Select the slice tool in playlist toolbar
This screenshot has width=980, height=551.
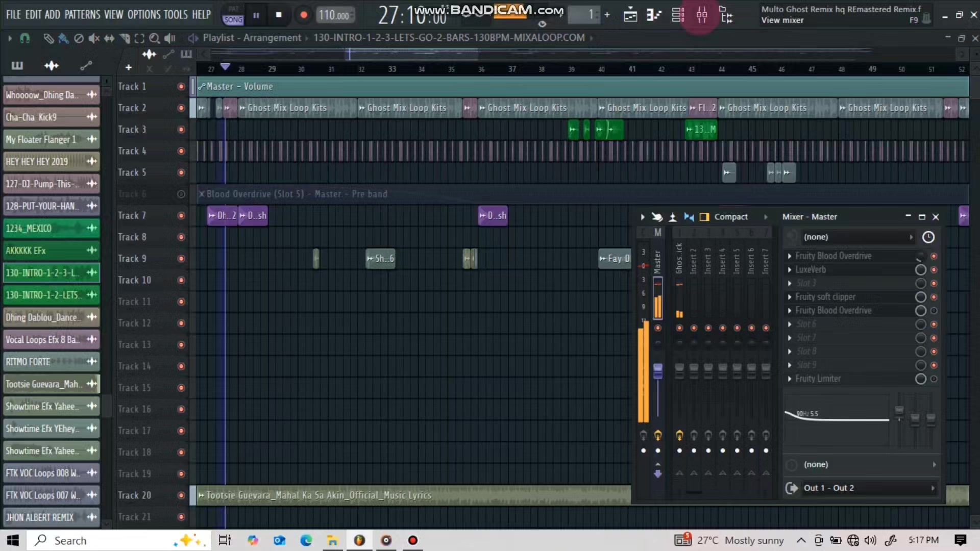[125, 38]
